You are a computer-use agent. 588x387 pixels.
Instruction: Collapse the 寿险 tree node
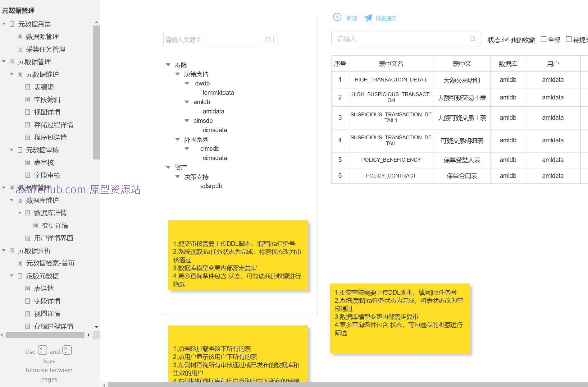pyautogui.click(x=168, y=65)
